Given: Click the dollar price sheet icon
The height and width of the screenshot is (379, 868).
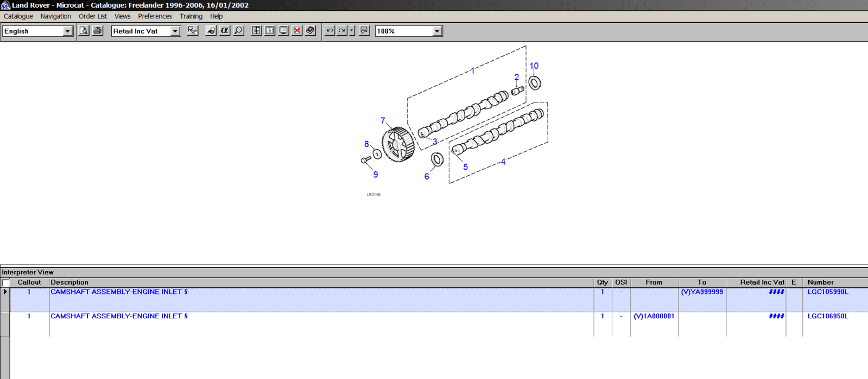Looking at the screenshot, I should click(270, 31).
